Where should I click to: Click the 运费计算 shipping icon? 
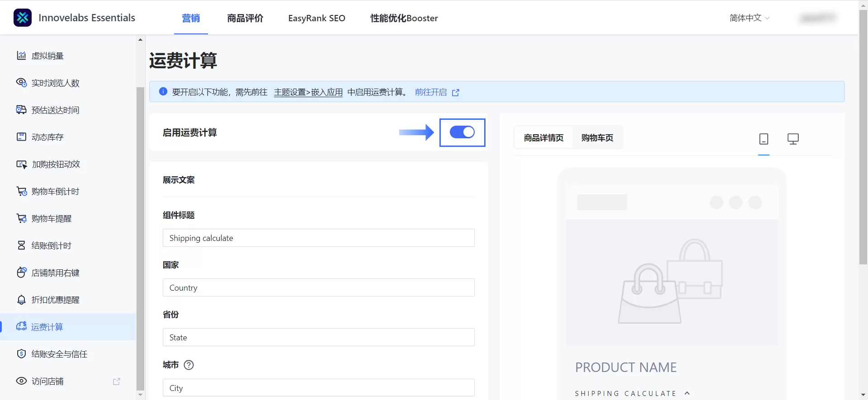click(21, 326)
